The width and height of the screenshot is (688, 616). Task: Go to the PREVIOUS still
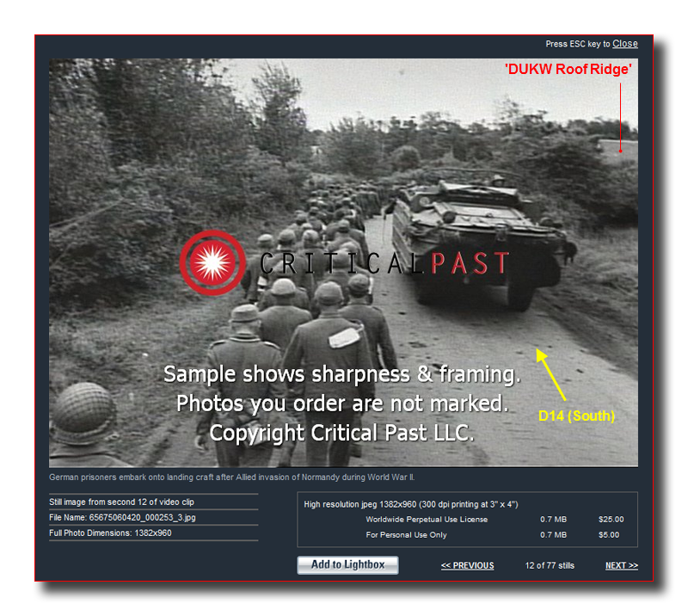point(467,565)
